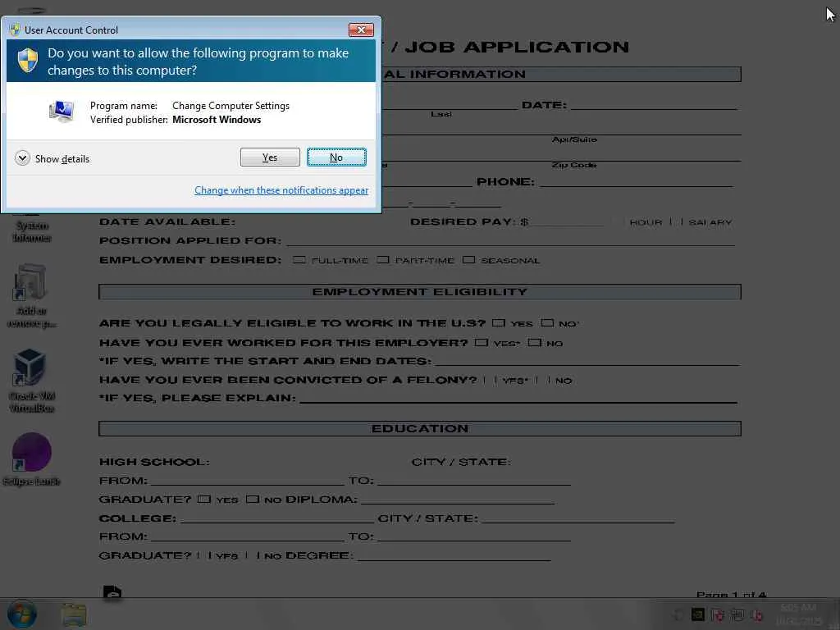Check YES for worked for this employer
This screenshot has height=630, width=840.
click(x=481, y=342)
